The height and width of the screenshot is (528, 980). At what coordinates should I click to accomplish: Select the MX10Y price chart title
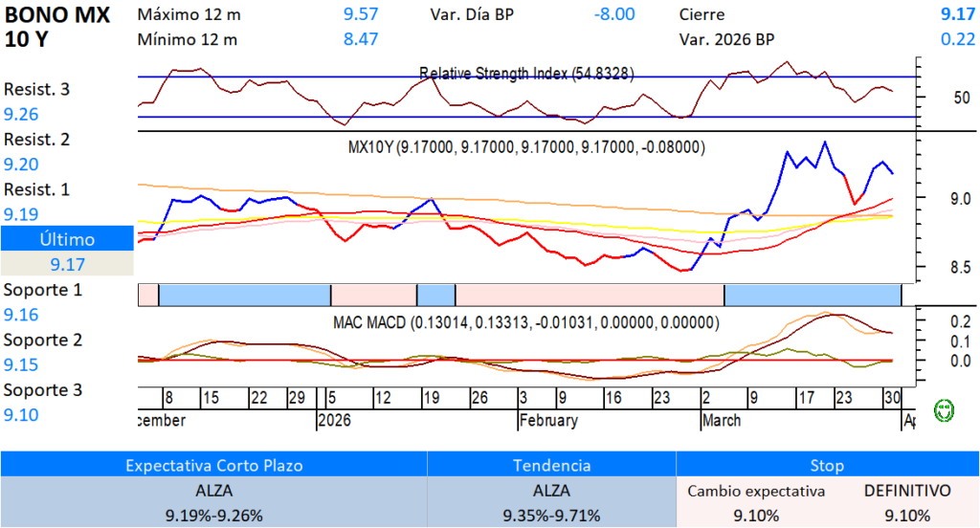(x=526, y=147)
